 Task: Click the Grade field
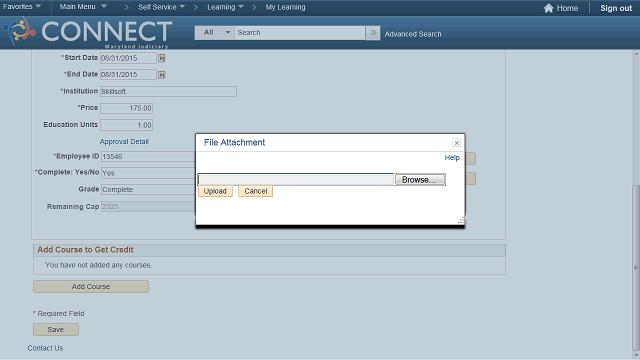pyautogui.click(x=148, y=189)
